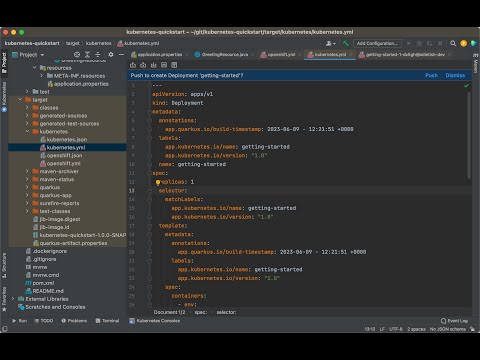Open the Run tool window button
Image resolution: width=480 pixels, height=360 pixels.
click(19, 321)
